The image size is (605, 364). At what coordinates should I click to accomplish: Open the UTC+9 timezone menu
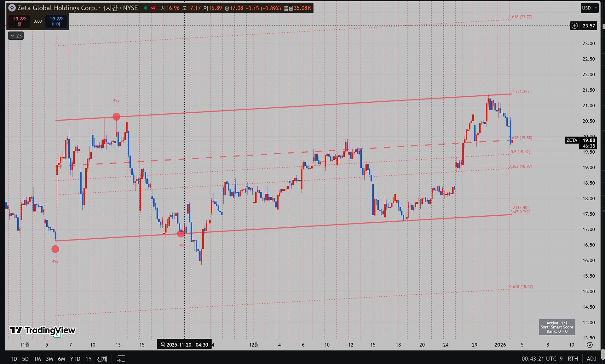pyautogui.click(x=542, y=359)
